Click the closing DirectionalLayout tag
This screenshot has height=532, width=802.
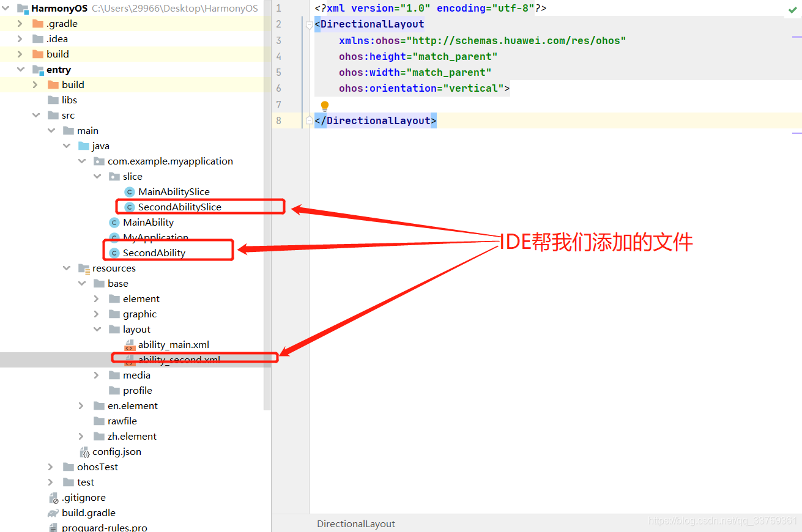pos(376,120)
